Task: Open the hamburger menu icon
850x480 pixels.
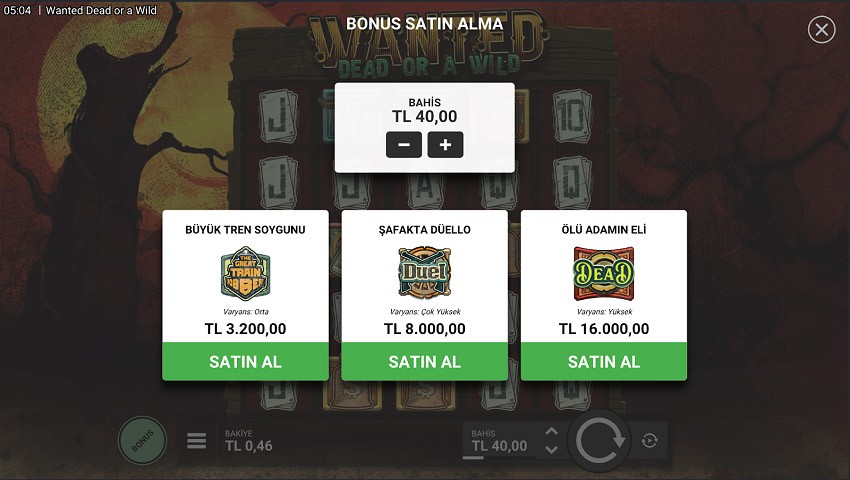Action: (197, 440)
